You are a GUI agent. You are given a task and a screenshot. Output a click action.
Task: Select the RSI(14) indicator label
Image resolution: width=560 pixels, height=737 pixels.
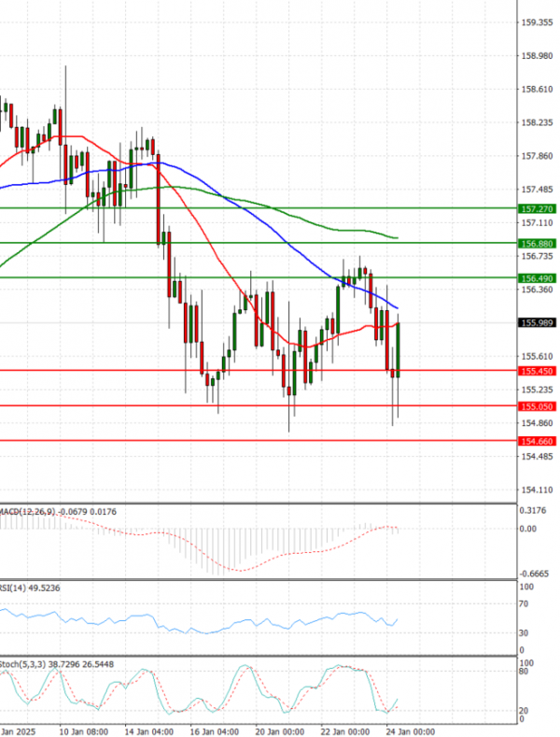click(15, 587)
